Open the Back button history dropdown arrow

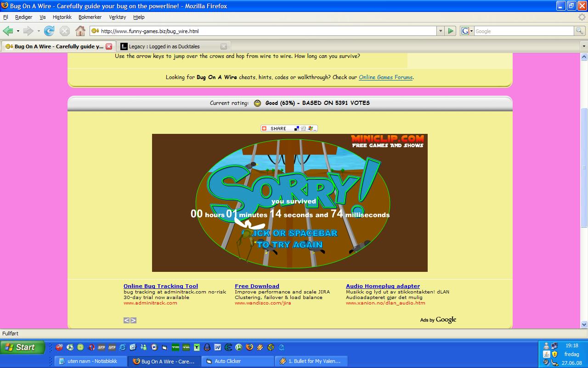click(18, 31)
